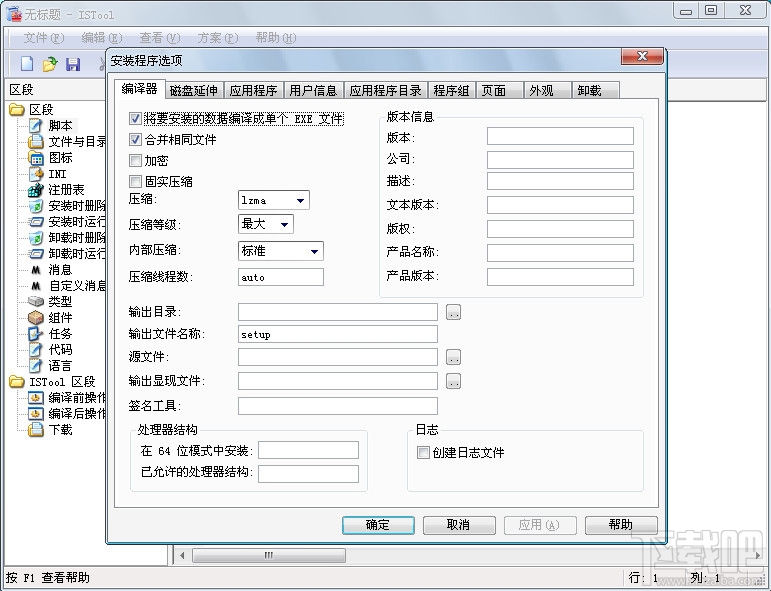
Task: Select the 消息 tree icon
Action: (36, 270)
